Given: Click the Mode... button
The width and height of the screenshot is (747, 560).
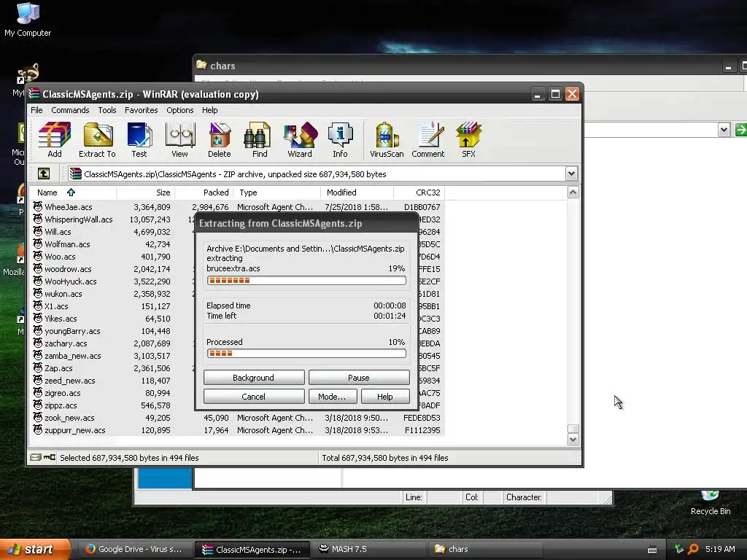Looking at the screenshot, I should [x=333, y=397].
